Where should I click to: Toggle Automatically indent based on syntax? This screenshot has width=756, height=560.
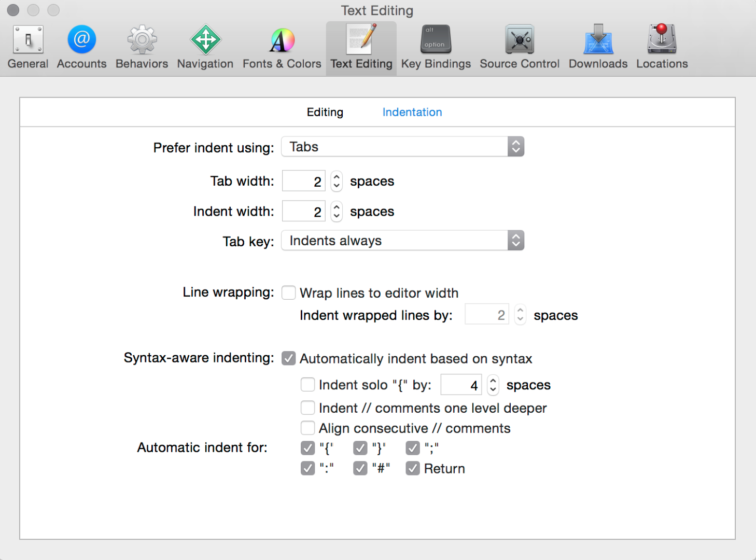[x=289, y=358]
